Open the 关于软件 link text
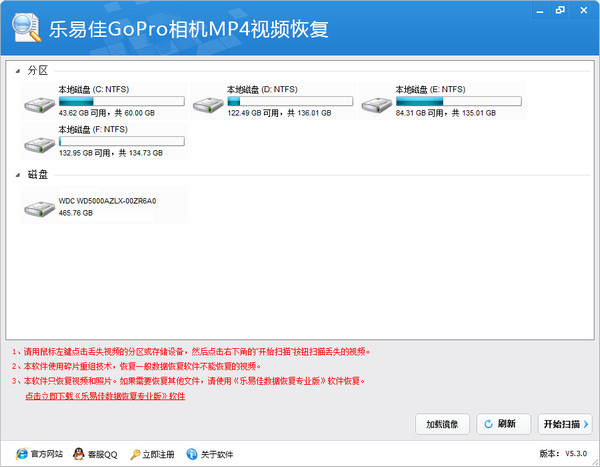This screenshot has width=600, height=467. 217,454
